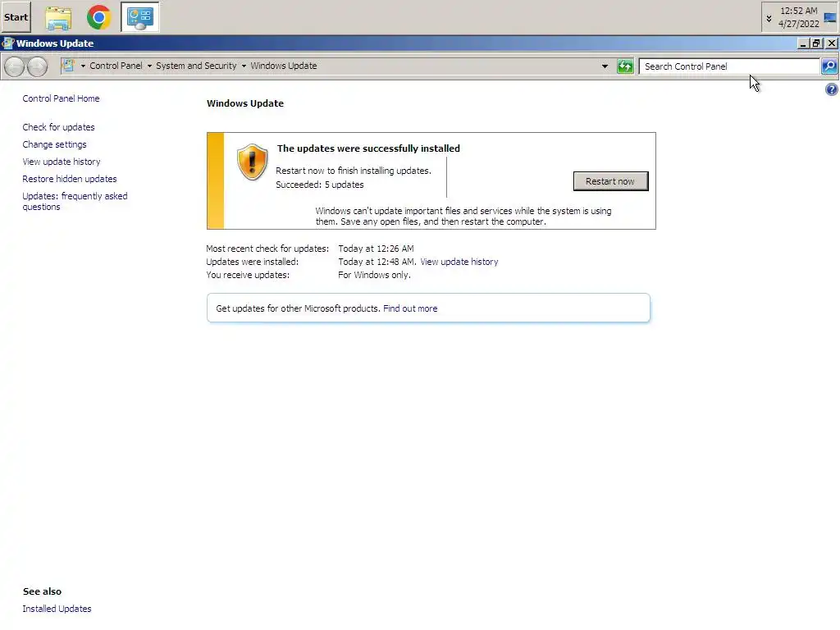840x630 pixels.
Task: Click the yellow shield warning icon
Action: (x=252, y=162)
